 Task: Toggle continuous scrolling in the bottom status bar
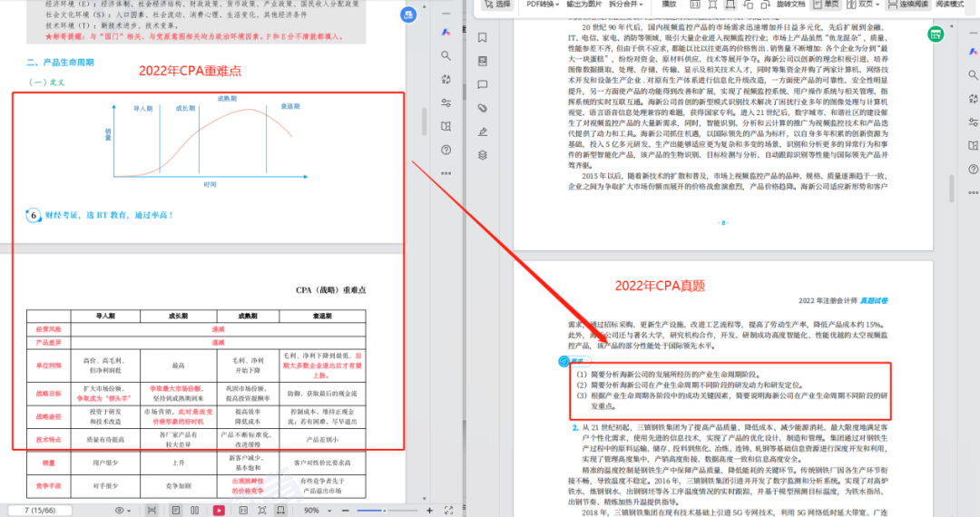152,510
